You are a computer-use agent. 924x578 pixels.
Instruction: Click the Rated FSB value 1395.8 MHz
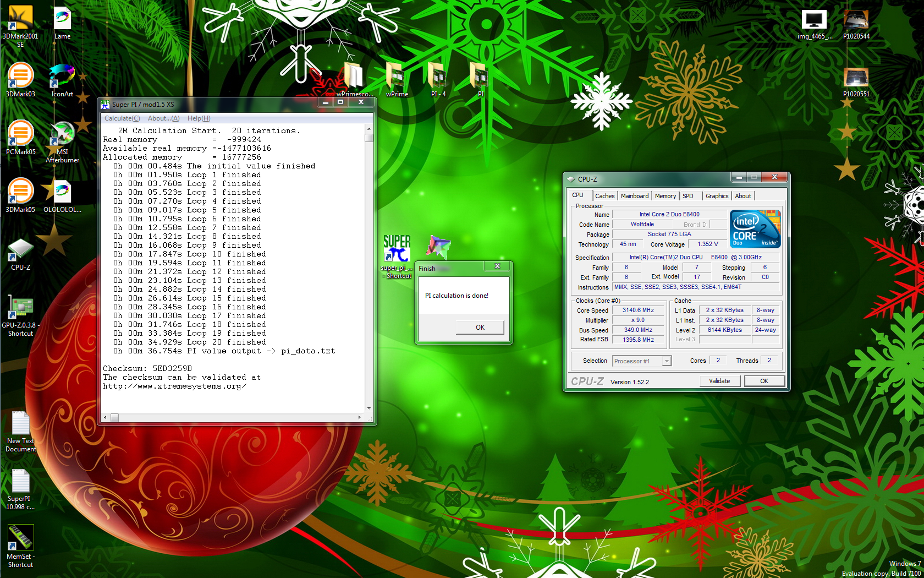[x=638, y=340]
